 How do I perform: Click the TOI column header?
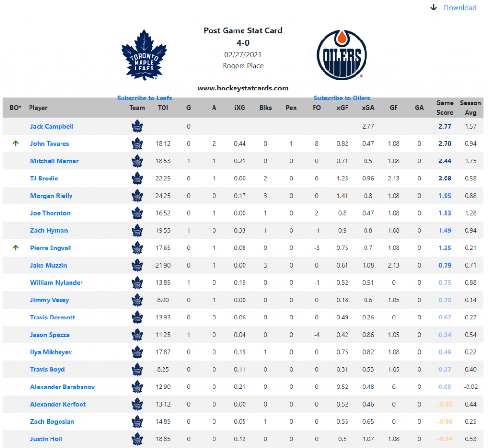click(x=163, y=108)
